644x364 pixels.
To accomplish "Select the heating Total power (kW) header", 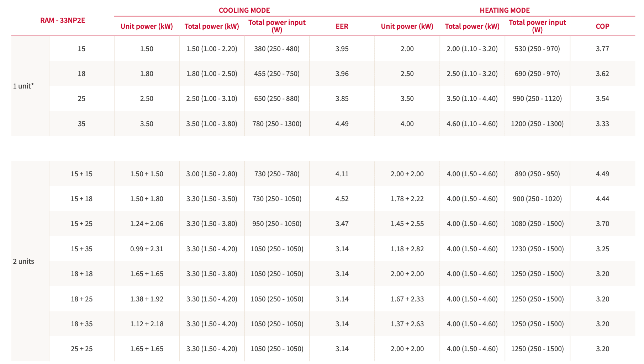I will tap(472, 26).
